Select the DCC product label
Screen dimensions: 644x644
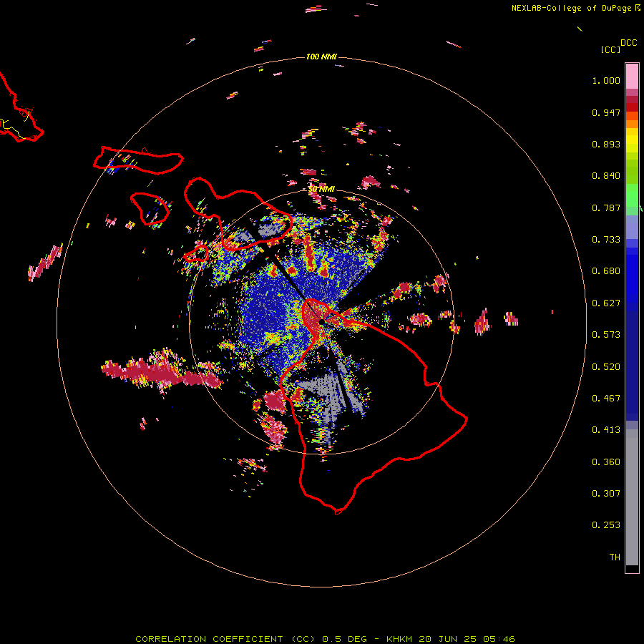pos(628,43)
